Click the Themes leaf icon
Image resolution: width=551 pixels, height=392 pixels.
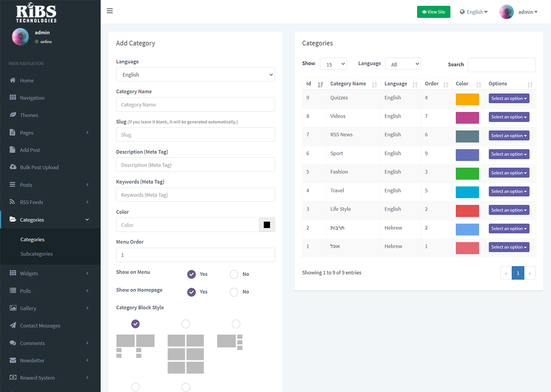(13, 115)
